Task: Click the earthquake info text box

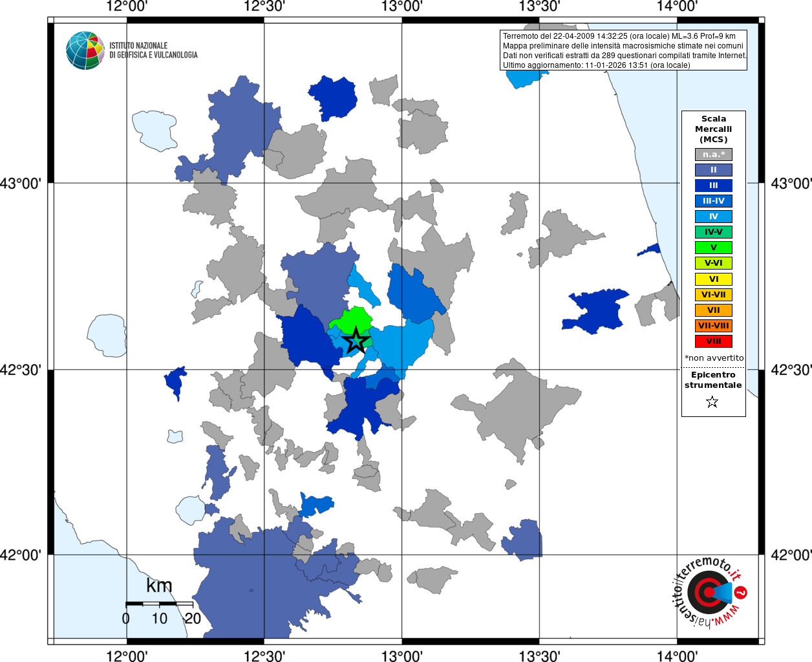Action: 624,50
